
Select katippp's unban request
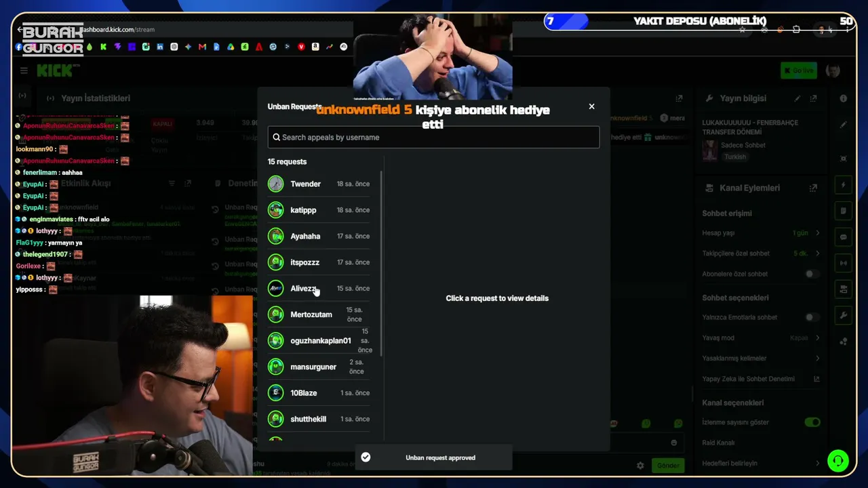click(x=319, y=210)
